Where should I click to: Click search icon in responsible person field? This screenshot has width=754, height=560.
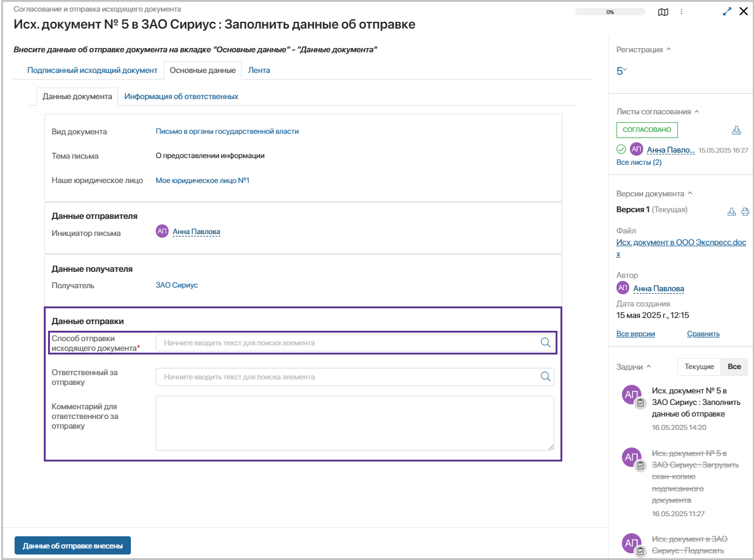[545, 376]
